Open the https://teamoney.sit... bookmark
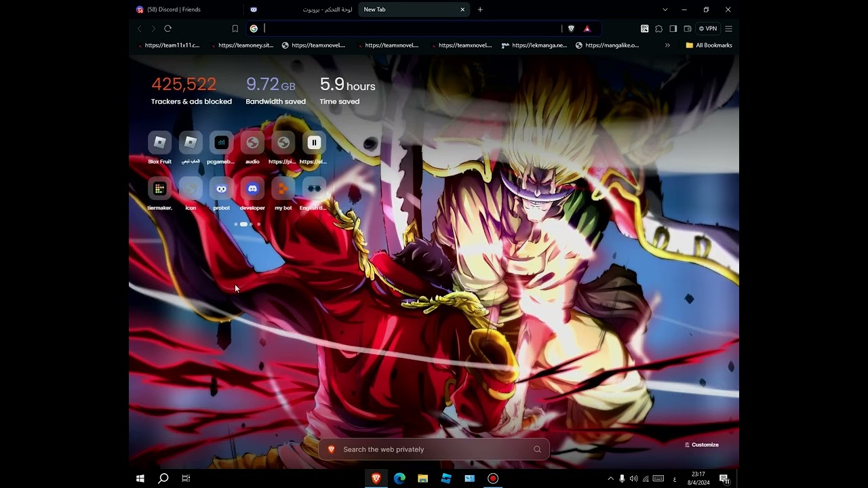This screenshot has height=488, width=868. click(242, 45)
